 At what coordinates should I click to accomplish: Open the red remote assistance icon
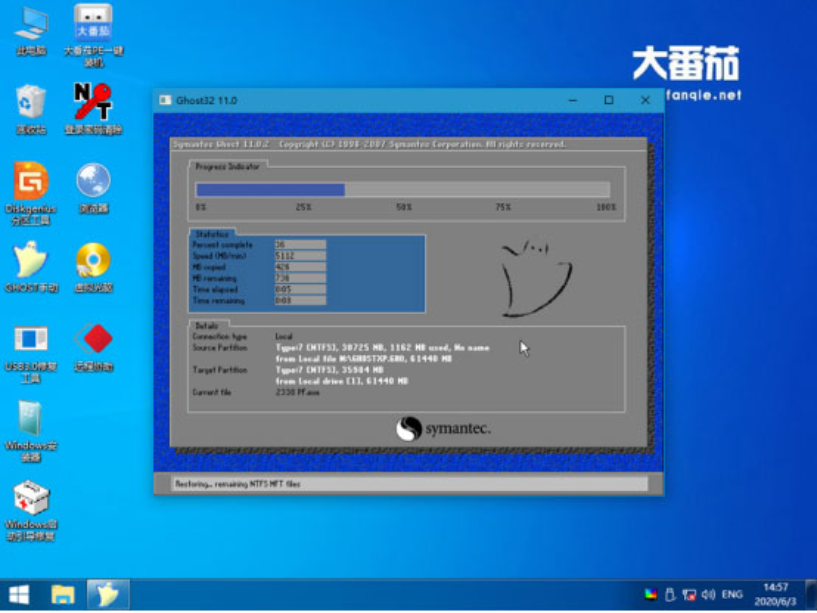(93, 340)
